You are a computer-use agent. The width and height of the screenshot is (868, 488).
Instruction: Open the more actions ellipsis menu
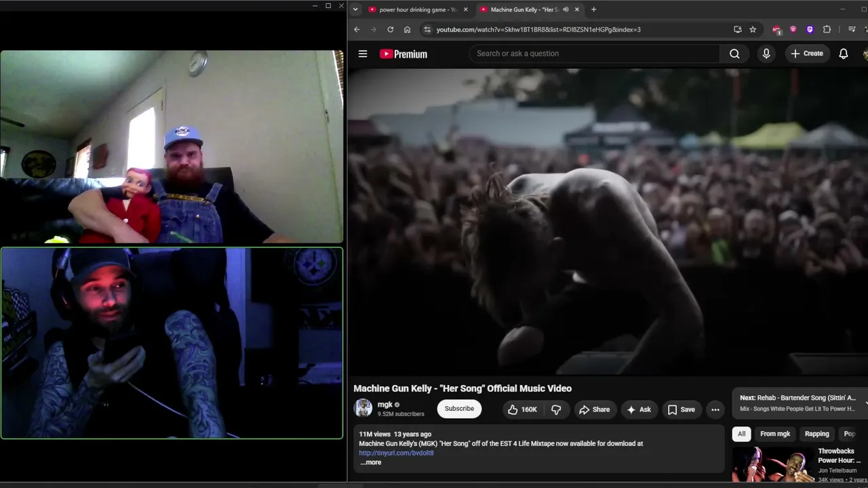[715, 409]
